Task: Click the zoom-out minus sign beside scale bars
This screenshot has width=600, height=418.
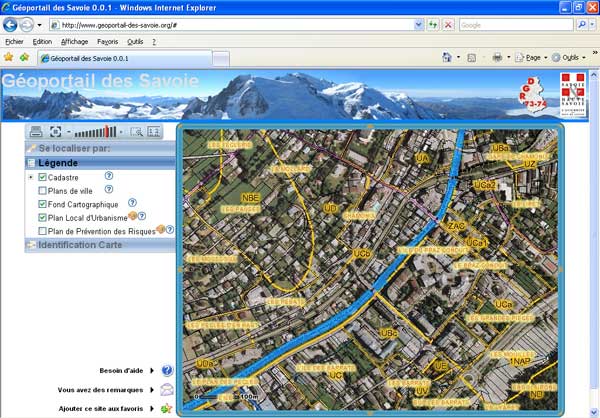Action: (x=68, y=132)
